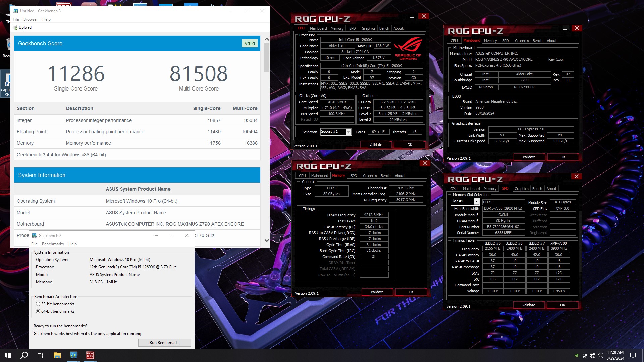The width and height of the screenshot is (644, 362).
Task: Click BIOS Version field 9903
Action: click(524, 108)
